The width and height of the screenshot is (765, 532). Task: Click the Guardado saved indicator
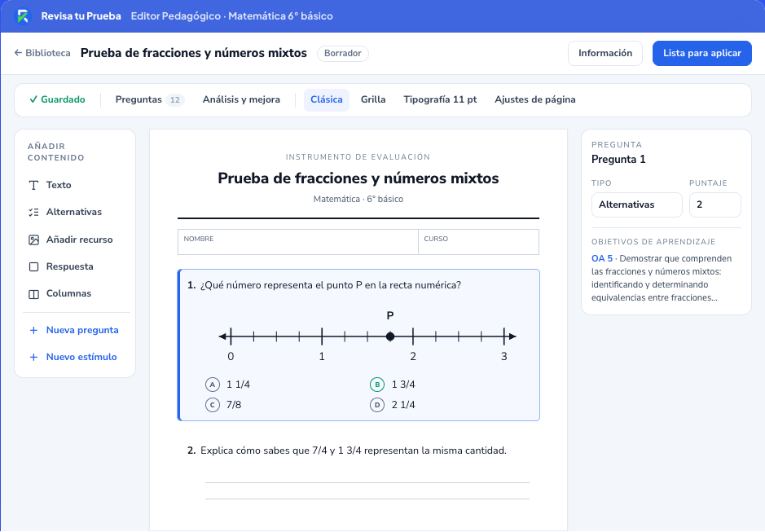click(x=58, y=99)
